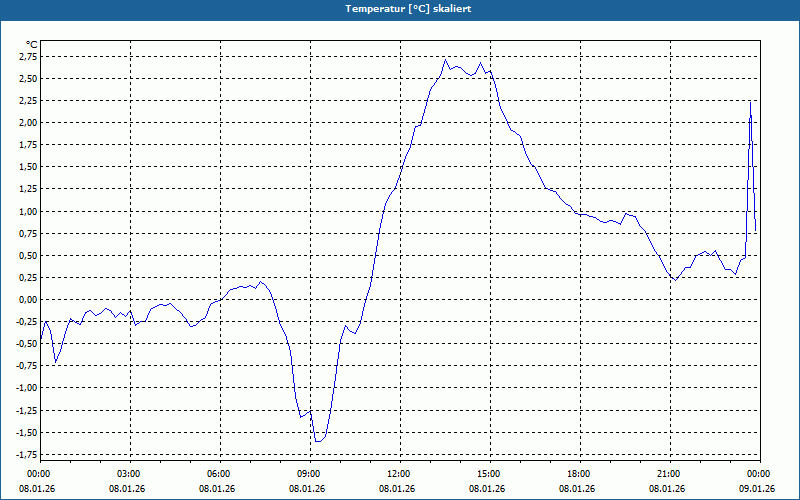This screenshot has height=500, width=800.
Task: Click the chart title 'Temperatur [°C] skaliert'
Action: [x=408, y=9]
